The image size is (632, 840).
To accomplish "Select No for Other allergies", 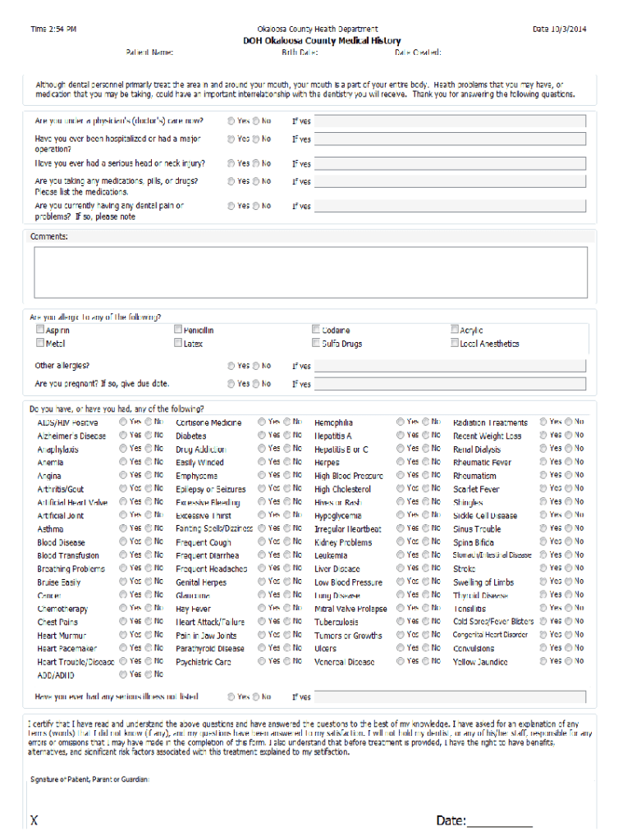I will pyautogui.click(x=256, y=366).
